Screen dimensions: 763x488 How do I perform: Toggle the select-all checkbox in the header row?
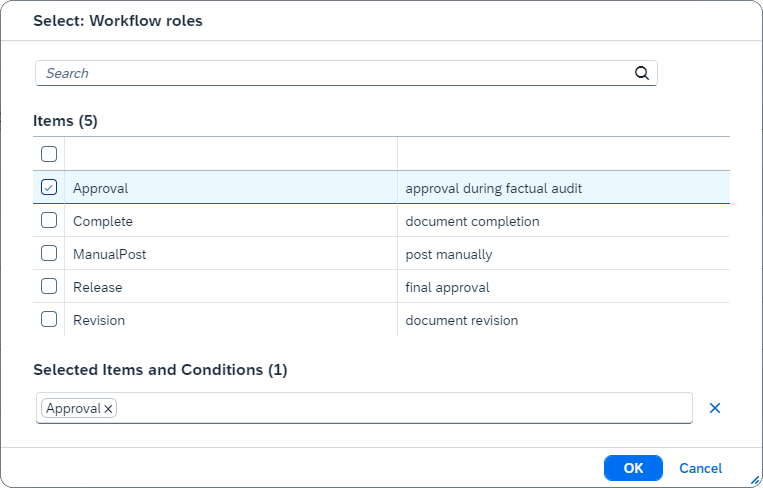pyautogui.click(x=49, y=154)
